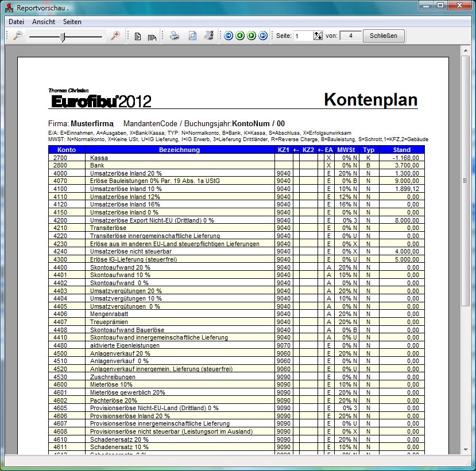Click the Typ column header
The height and width of the screenshot is (471, 476).
[x=369, y=150]
